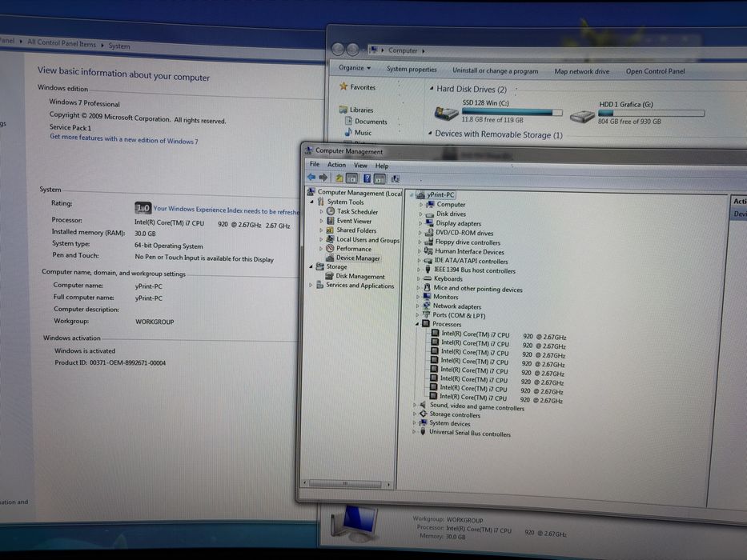Collapse the Processors node arrow
The height and width of the screenshot is (560, 747).
coord(417,324)
